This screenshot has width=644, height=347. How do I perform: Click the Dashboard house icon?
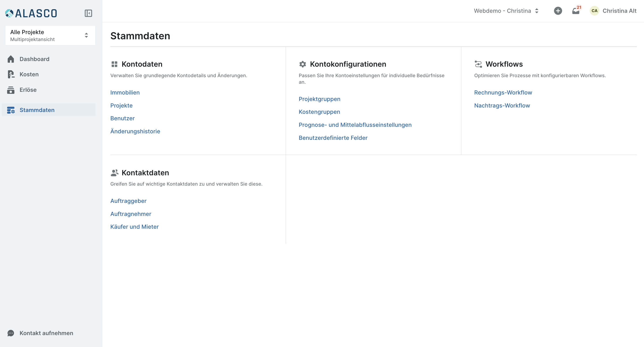coord(11,59)
